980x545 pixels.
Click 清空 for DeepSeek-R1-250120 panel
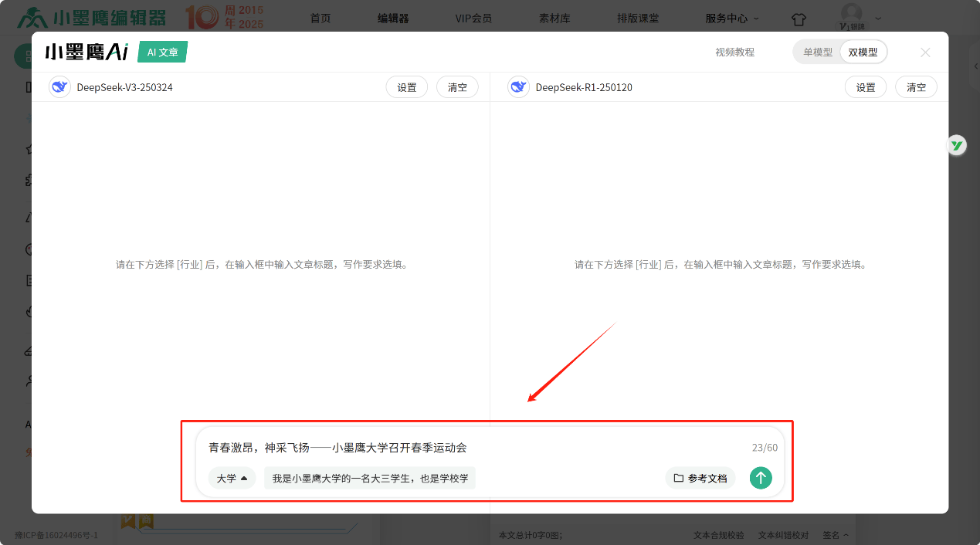(916, 87)
